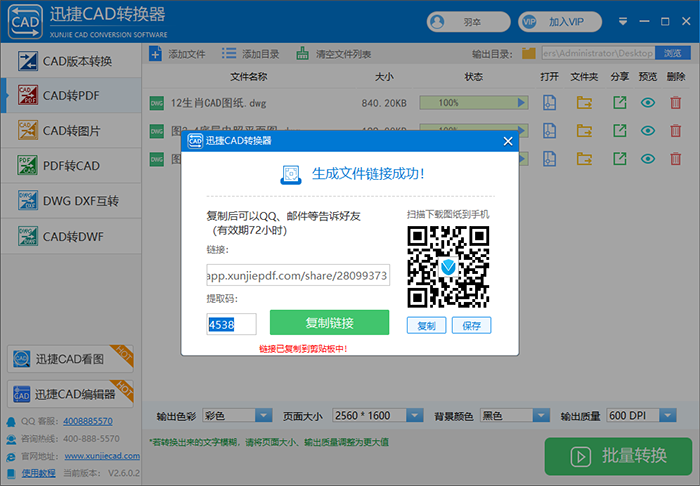Click the 大小 column header
700x486 pixels.
click(384, 77)
